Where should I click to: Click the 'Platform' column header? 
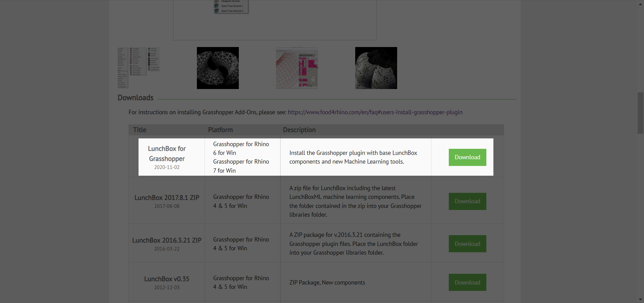(220, 130)
